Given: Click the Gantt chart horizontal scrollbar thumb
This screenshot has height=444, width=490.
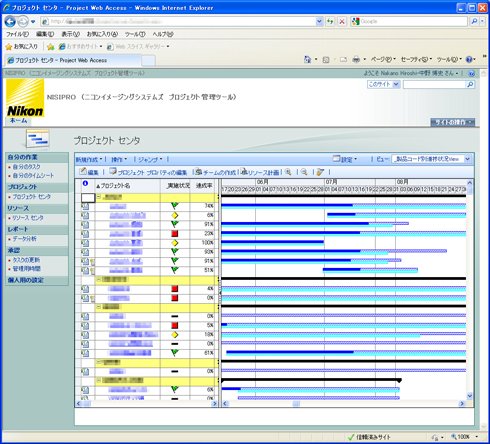Looking at the screenshot, I should tap(296, 404).
